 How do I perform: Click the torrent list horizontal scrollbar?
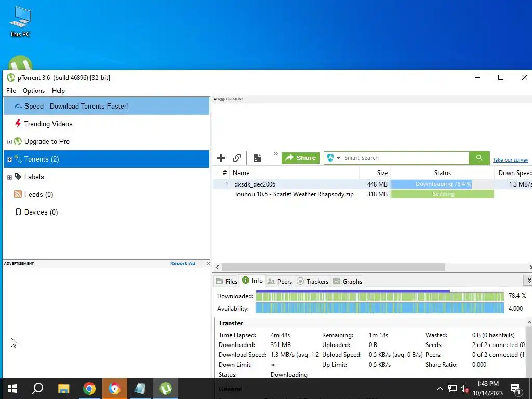point(333,268)
